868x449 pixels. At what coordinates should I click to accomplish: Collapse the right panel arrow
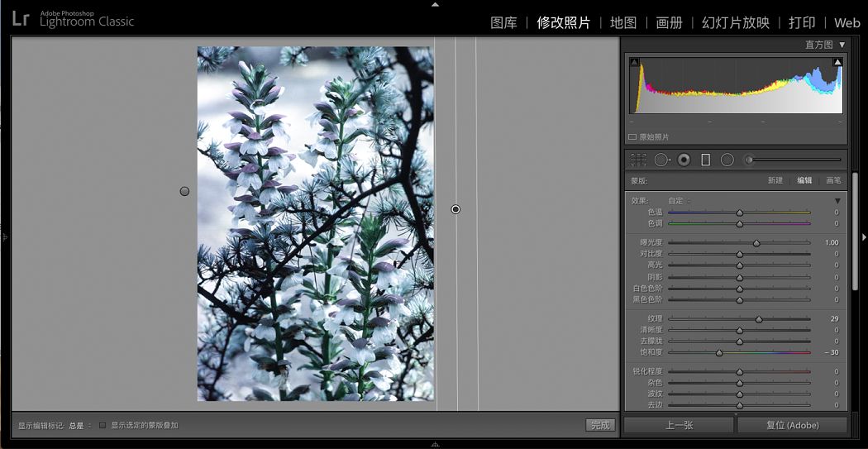[864, 237]
